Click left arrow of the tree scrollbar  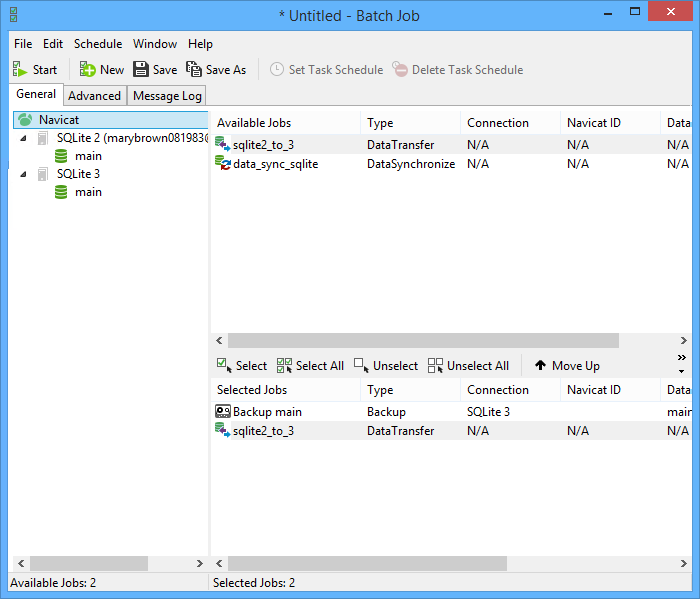[x=21, y=563]
